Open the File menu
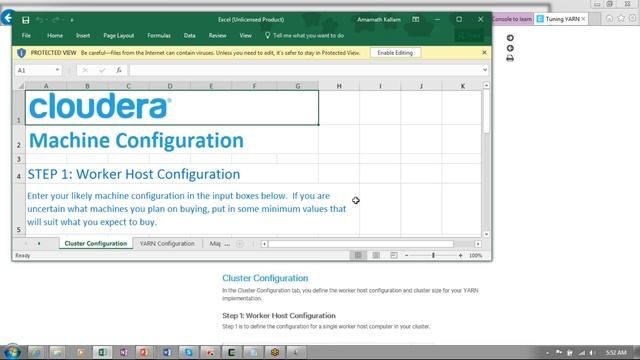This screenshot has width=640, height=360. pyautogui.click(x=26, y=36)
